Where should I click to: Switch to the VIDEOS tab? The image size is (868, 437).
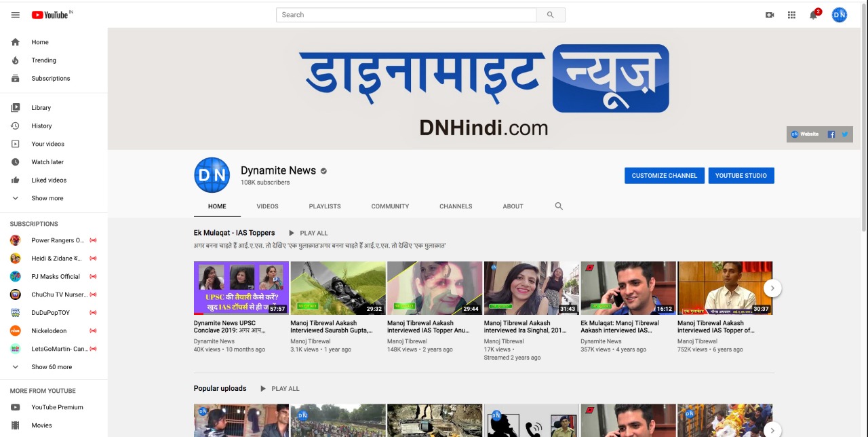[267, 206]
